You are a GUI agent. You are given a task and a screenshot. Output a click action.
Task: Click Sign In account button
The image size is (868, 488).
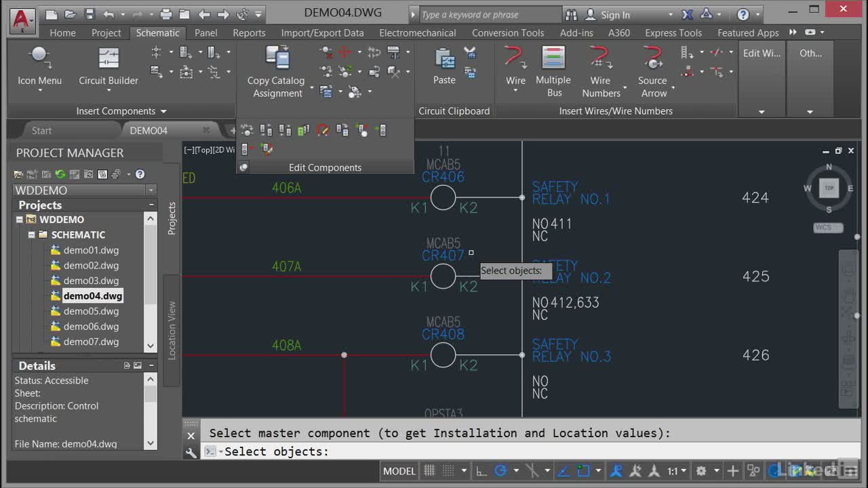click(x=615, y=15)
